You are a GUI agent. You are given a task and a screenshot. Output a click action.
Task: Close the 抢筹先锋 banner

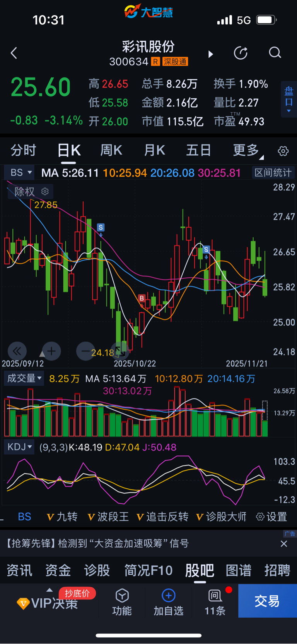[284, 544]
